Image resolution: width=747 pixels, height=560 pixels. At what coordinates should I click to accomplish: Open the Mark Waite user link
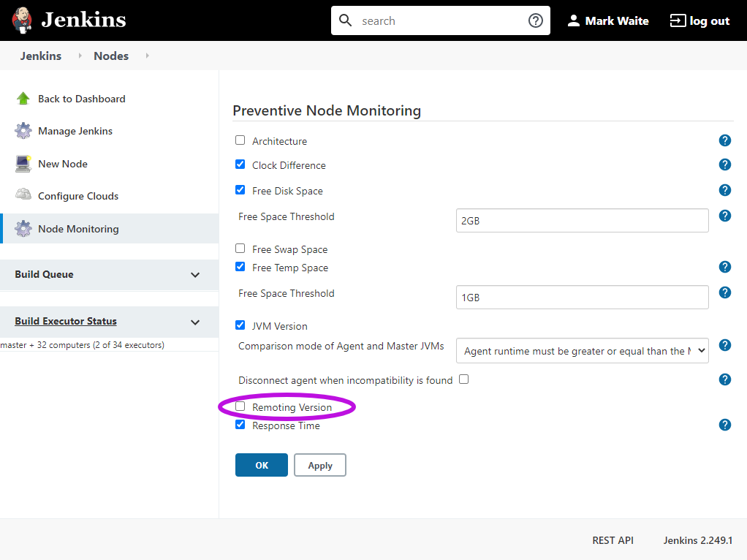tap(617, 21)
